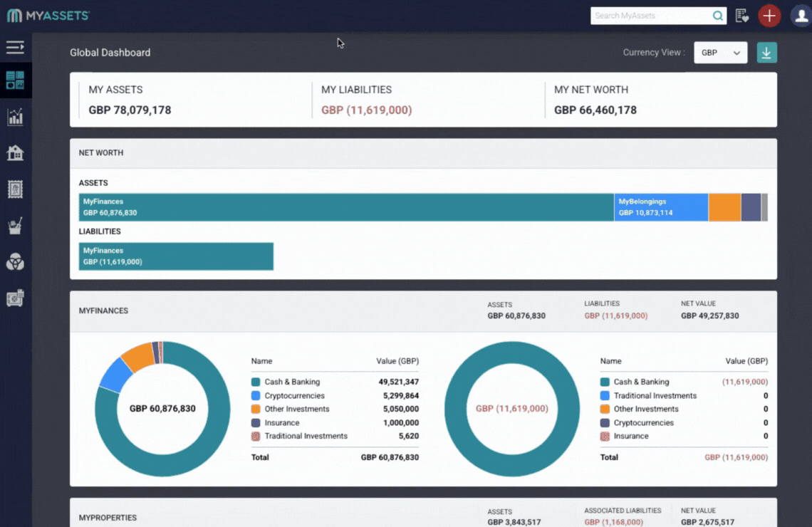The width and height of the screenshot is (812, 527).
Task: Open the wishlist document icon in header
Action: click(741, 16)
